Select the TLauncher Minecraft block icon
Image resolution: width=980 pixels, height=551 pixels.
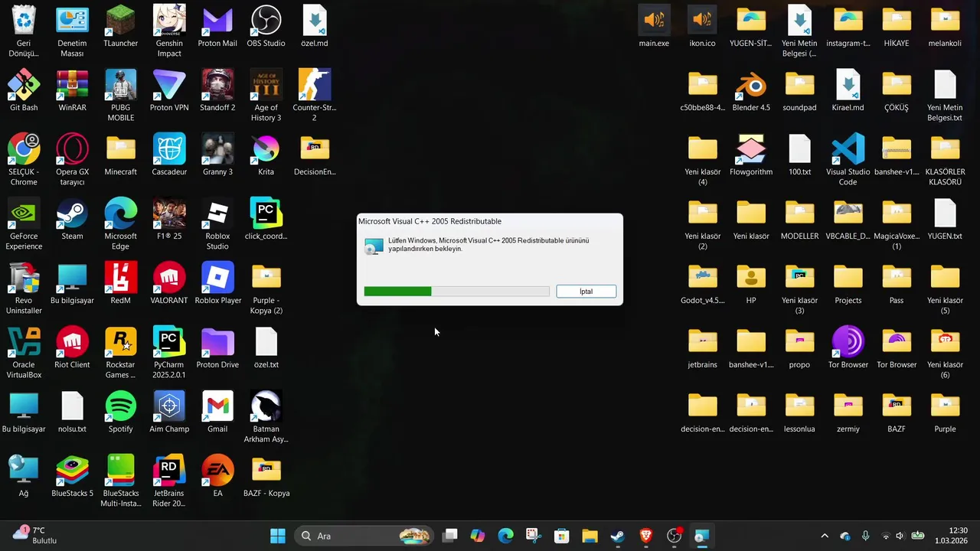[x=120, y=26]
